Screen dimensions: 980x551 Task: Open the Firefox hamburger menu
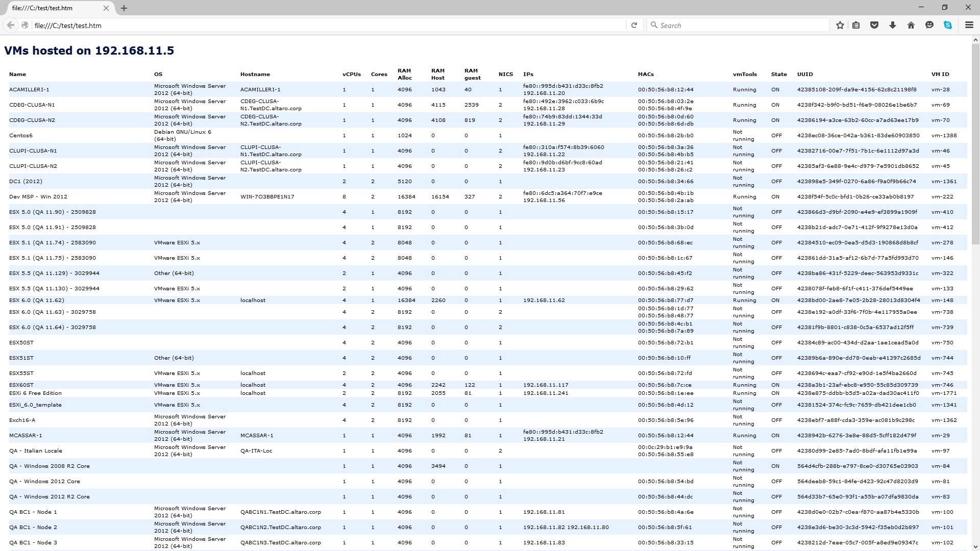969,25
